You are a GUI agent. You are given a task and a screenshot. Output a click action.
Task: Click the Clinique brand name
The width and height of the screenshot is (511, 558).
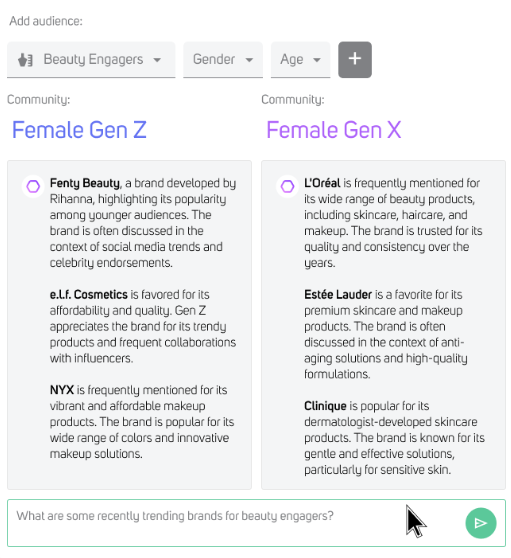tap(325, 406)
